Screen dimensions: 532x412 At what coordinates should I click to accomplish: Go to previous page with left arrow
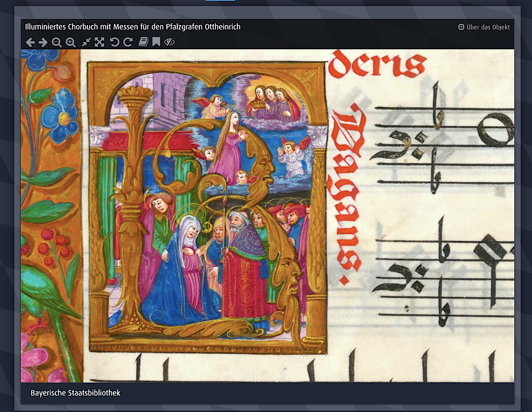click(x=30, y=42)
